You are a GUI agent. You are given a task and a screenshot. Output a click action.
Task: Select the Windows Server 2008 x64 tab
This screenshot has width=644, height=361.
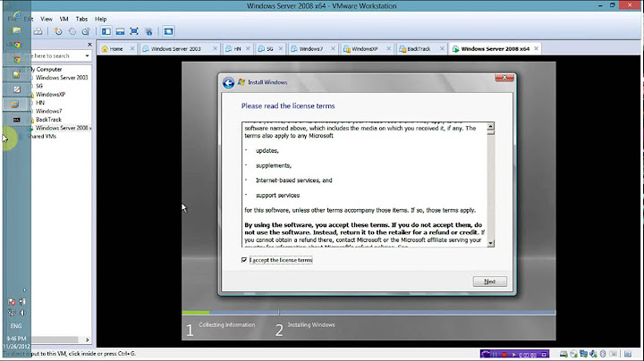point(495,49)
